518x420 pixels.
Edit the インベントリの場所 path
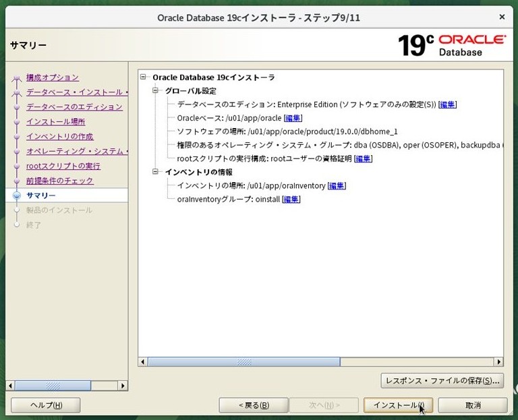337,186
